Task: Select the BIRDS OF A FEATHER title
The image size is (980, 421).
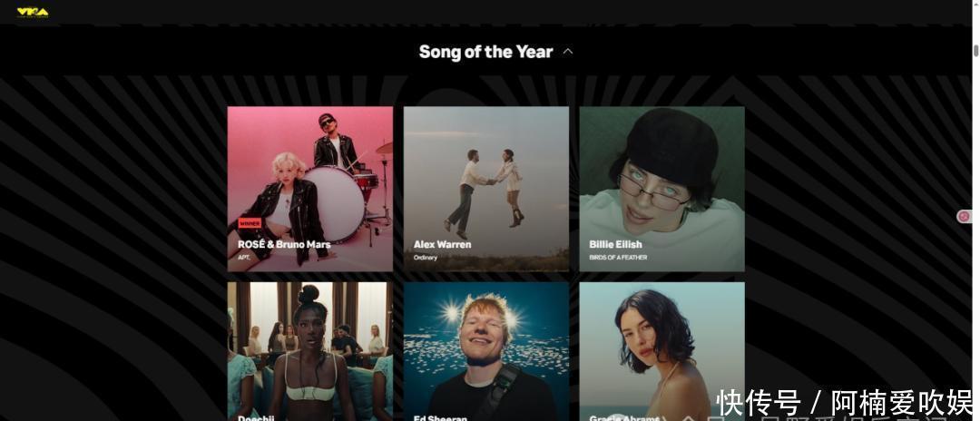Action: tap(618, 258)
